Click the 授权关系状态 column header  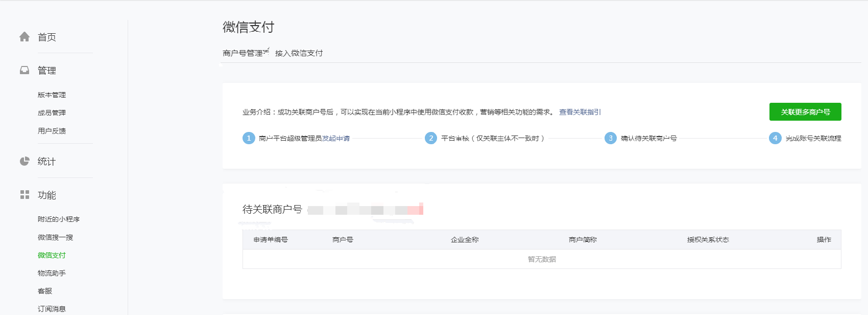(708, 240)
